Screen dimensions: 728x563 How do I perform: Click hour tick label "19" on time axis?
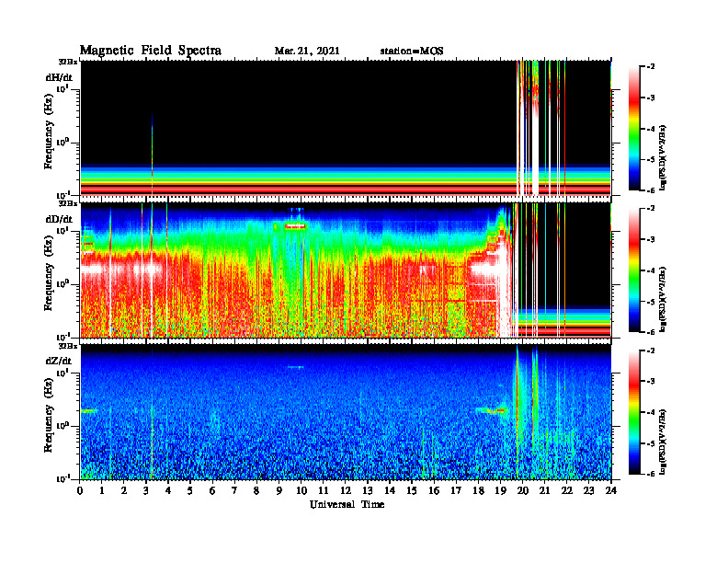point(500,490)
